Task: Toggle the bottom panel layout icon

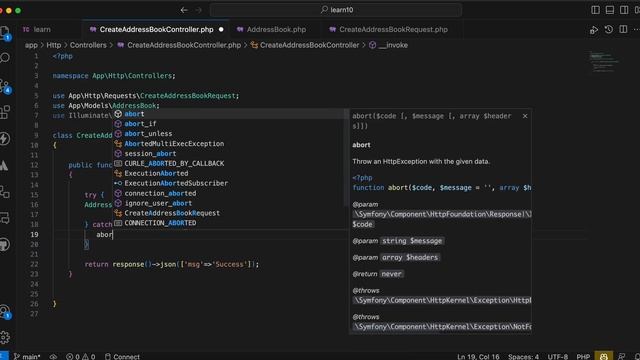Action: tap(610, 10)
